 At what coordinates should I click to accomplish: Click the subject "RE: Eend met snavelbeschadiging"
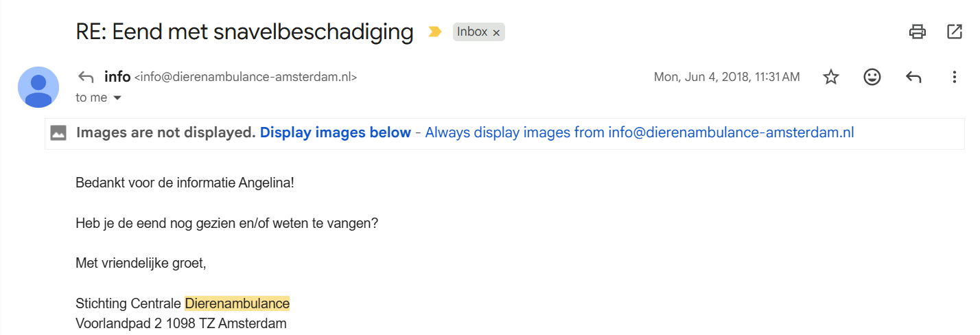[x=244, y=32]
